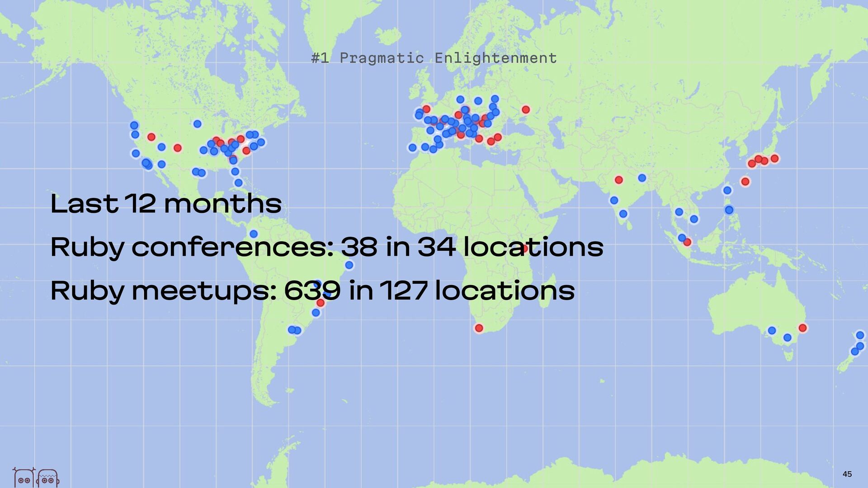Viewport: 868px width, 488px height.
Task: Click the slide number 45
Action: pos(847,474)
